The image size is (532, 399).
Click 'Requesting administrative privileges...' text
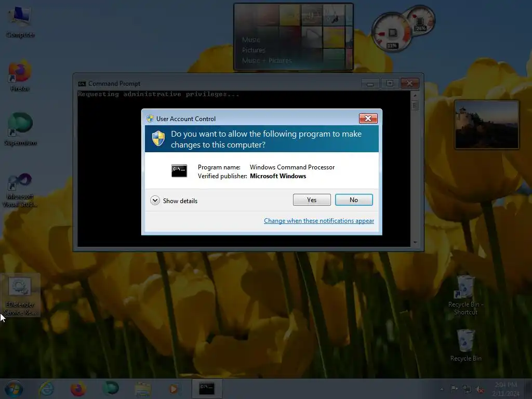[x=158, y=95]
